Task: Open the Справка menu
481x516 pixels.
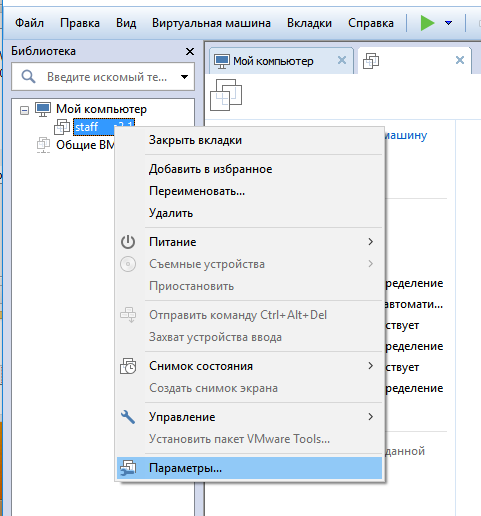Action: (371, 23)
